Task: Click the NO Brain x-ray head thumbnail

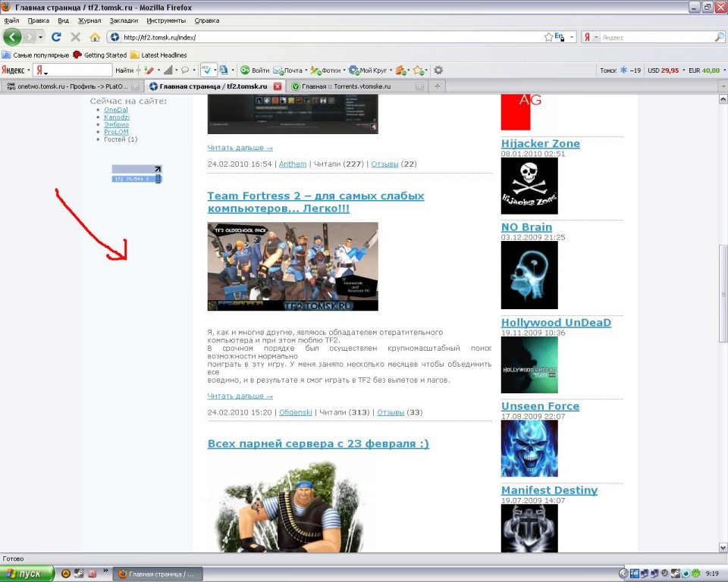Action: click(x=529, y=275)
